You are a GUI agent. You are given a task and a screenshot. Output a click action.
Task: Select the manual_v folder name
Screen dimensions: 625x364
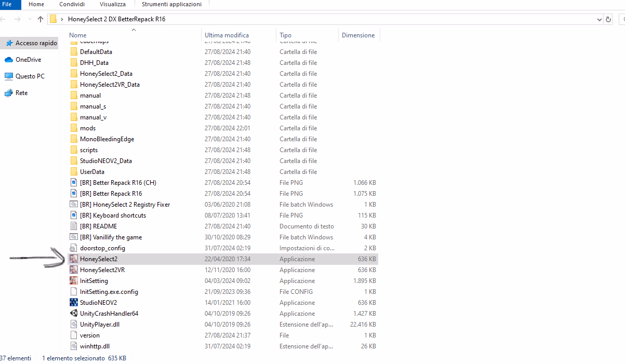pos(93,117)
